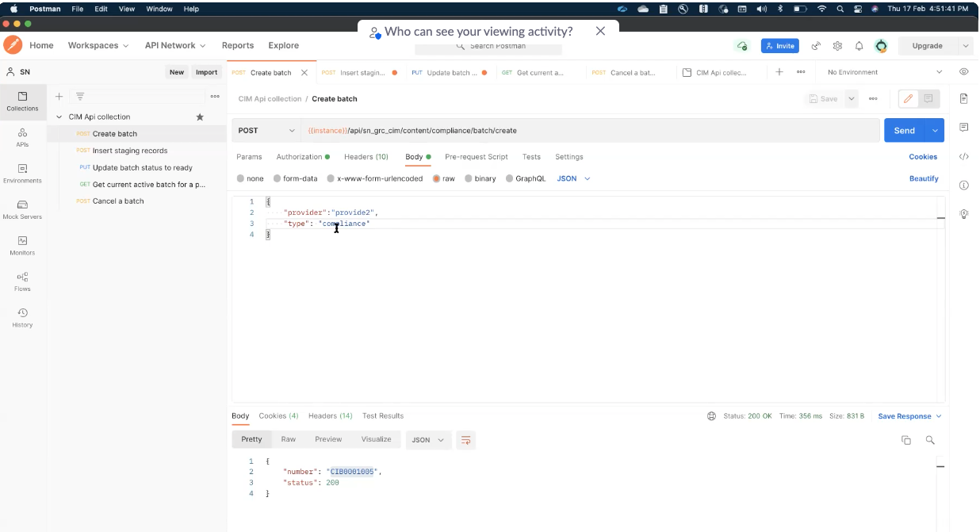Click the Import button
Screen dimensions: 980x532
click(x=206, y=72)
